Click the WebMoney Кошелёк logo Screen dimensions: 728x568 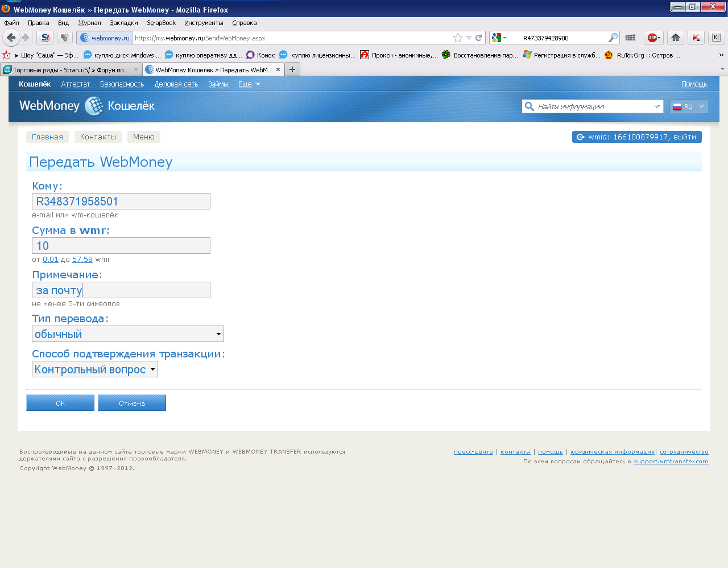87,106
